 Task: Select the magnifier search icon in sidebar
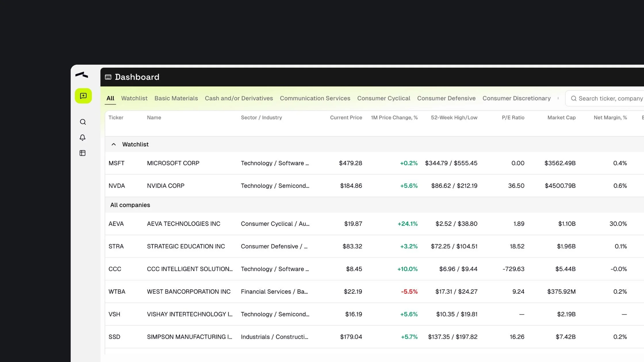click(83, 122)
